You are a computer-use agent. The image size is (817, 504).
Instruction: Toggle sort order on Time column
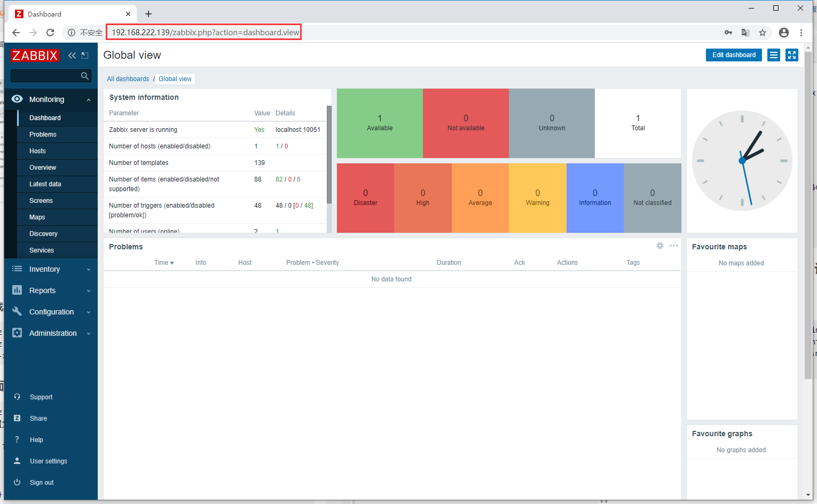click(x=164, y=263)
